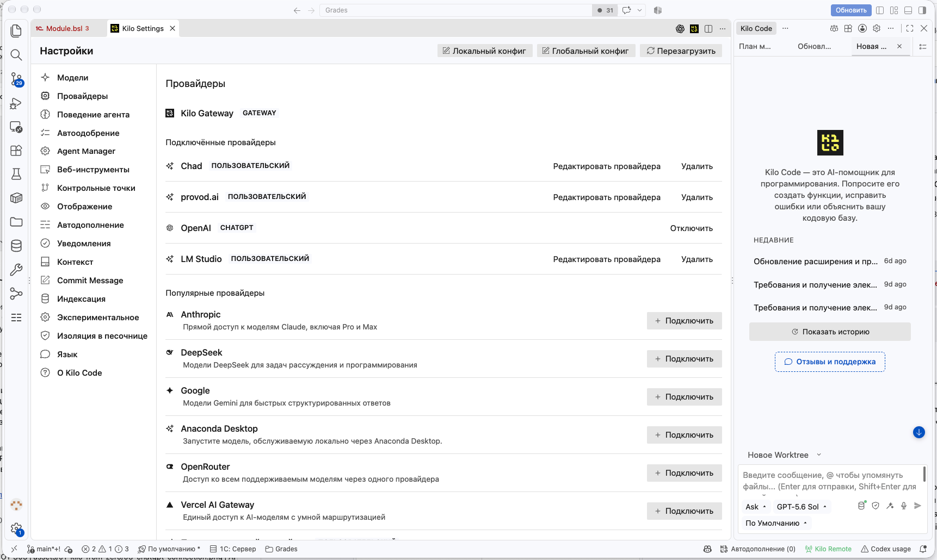The width and height of the screenshot is (937, 560).
Task: Disconnect the OpenAI provider
Action: 691,228
